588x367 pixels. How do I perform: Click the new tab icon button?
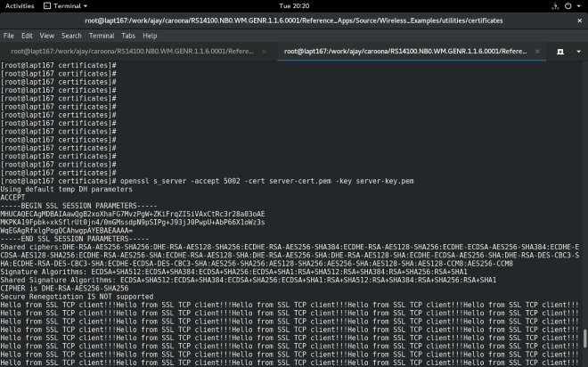560,52
